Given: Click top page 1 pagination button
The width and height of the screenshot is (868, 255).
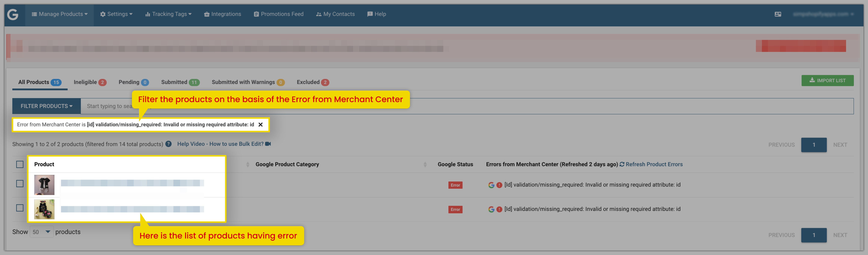Looking at the screenshot, I should click(814, 145).
